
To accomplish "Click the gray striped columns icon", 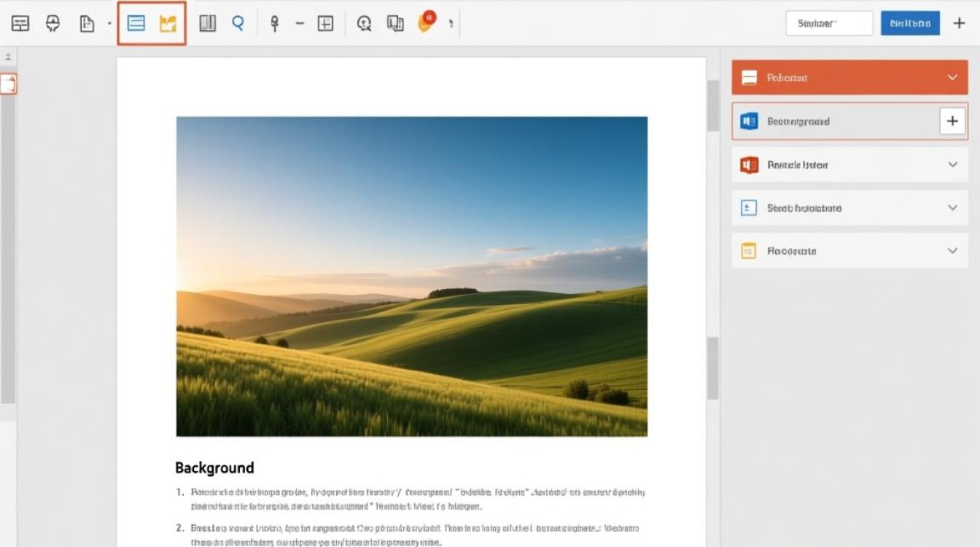I will 208,23.
